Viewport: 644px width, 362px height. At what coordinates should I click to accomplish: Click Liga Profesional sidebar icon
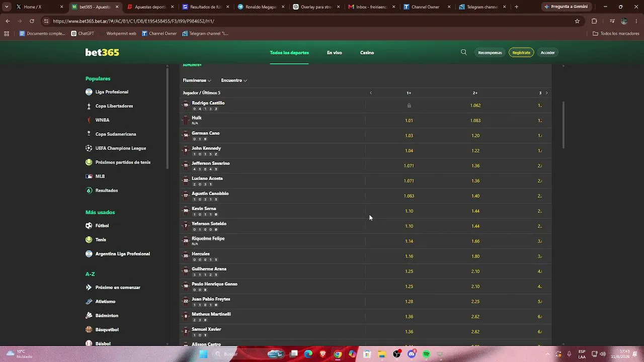tap(89, 92)
